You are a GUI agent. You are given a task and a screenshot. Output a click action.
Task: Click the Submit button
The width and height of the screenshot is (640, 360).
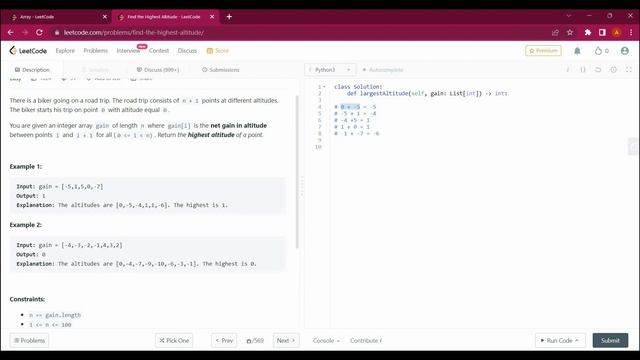[610, 340]
